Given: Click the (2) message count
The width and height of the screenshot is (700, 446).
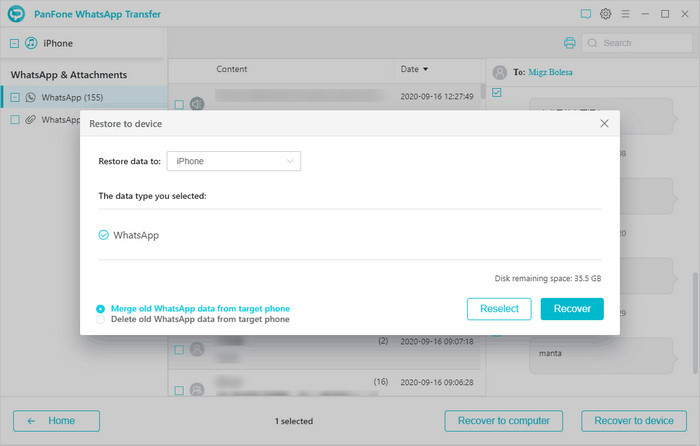Looking at the screenshot, I should [x=383, y=341].
